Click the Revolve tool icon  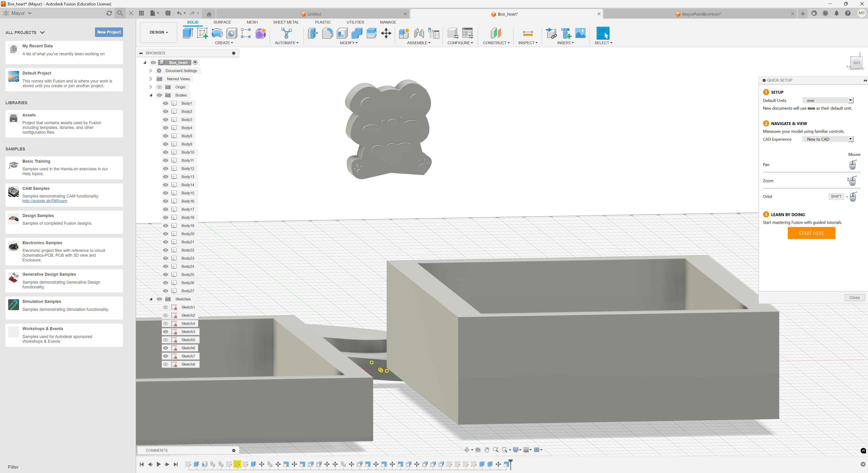(217, 33)
